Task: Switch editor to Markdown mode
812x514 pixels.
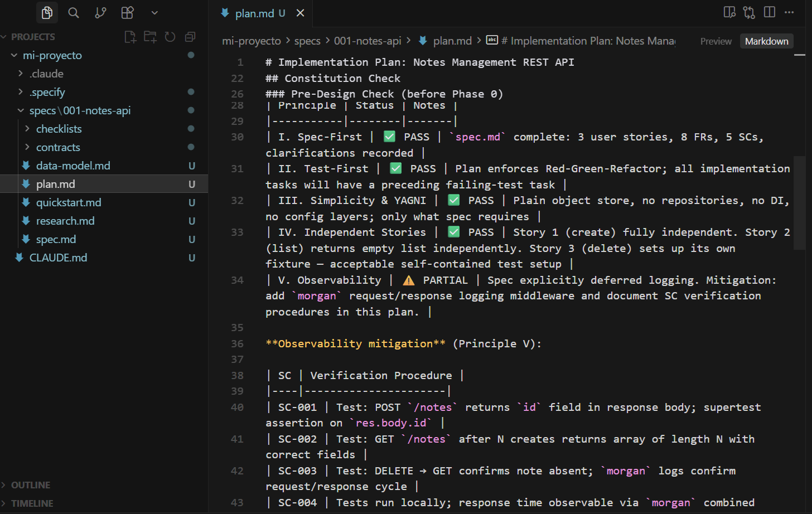Action: tap(766, 41)
